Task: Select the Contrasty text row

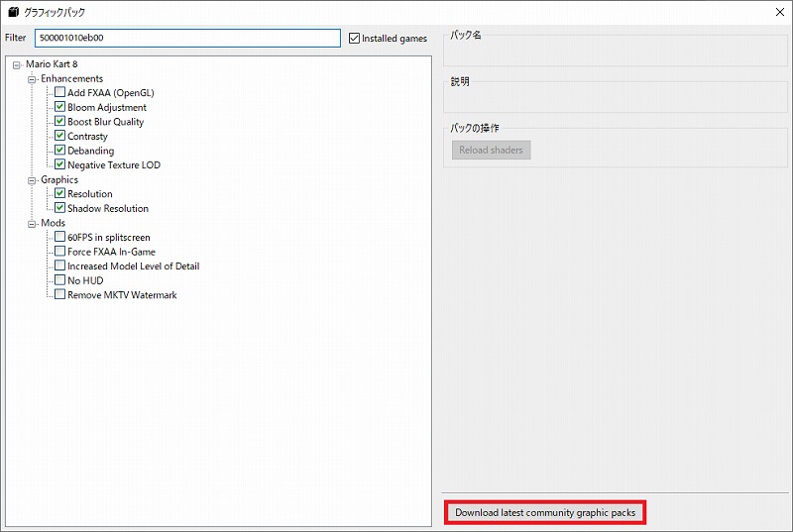Action: (87, 137)
